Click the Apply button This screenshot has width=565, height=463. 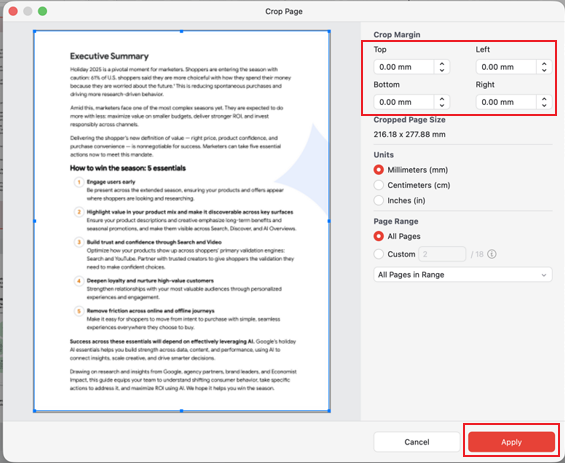(511, 442)
